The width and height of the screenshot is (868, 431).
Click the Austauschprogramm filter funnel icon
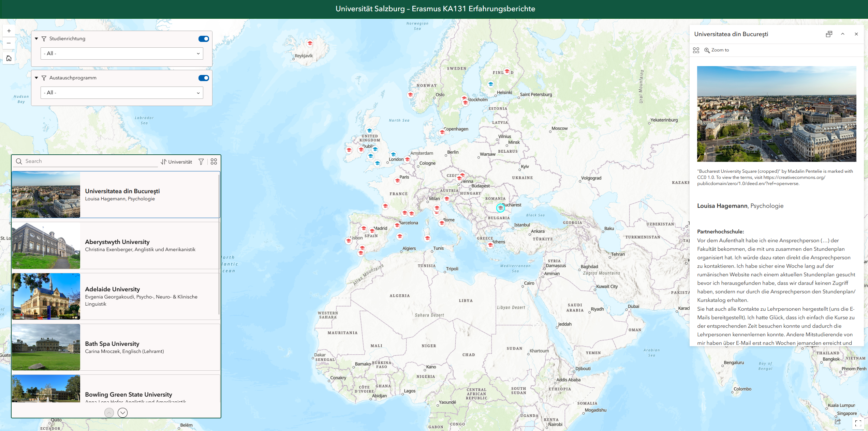(44, 78)
